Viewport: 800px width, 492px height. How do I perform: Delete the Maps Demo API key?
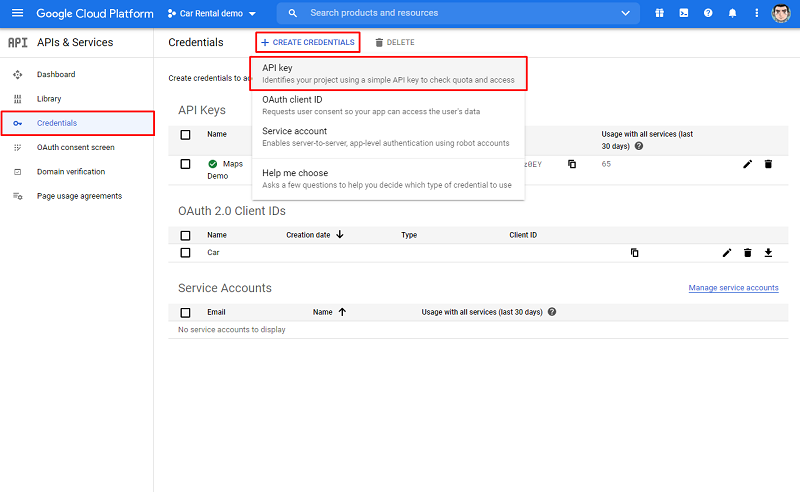point(768,164)
